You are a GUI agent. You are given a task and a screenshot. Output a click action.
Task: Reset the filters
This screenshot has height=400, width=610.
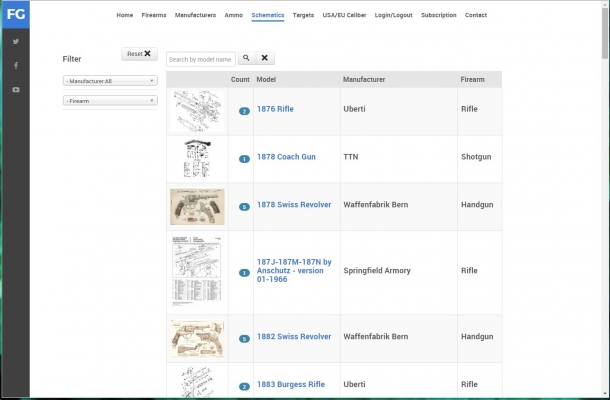(139, 54)
